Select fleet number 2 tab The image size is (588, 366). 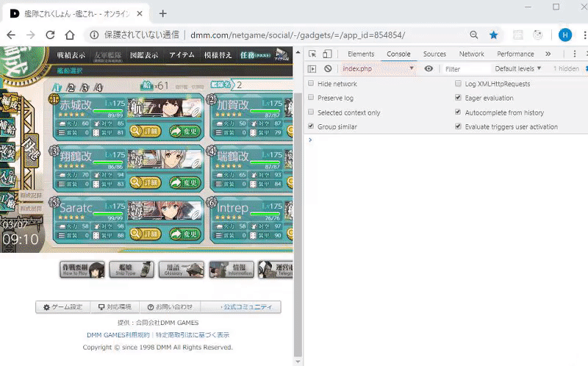pyautogui.click(x=71, y=87)
